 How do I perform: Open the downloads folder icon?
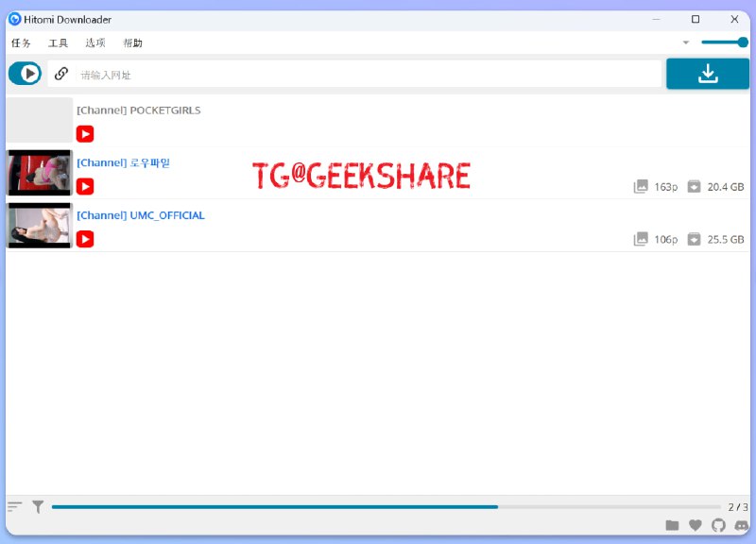(x=673, y=525)
